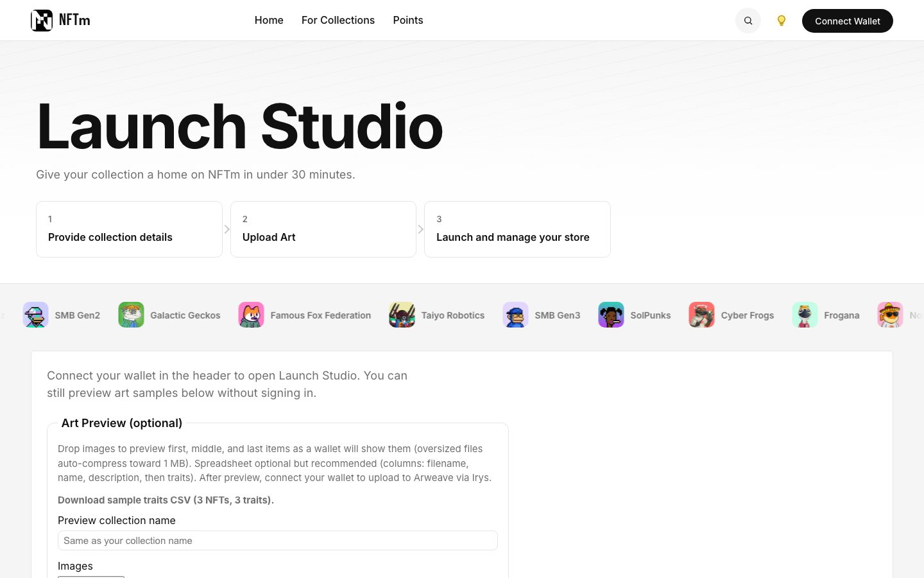Open SolPunks collection avatar
The width and height of the screenshot is (924, 578).
pyautogui.click(x=611, y=315)
